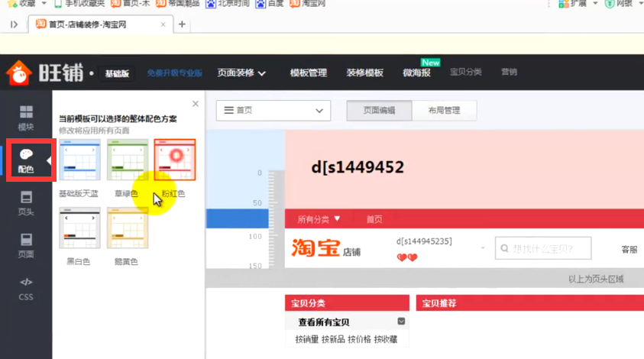Expand the shop name dropdown arrow
This screenshot has height=359, width=644.
(x=483, y=247)
